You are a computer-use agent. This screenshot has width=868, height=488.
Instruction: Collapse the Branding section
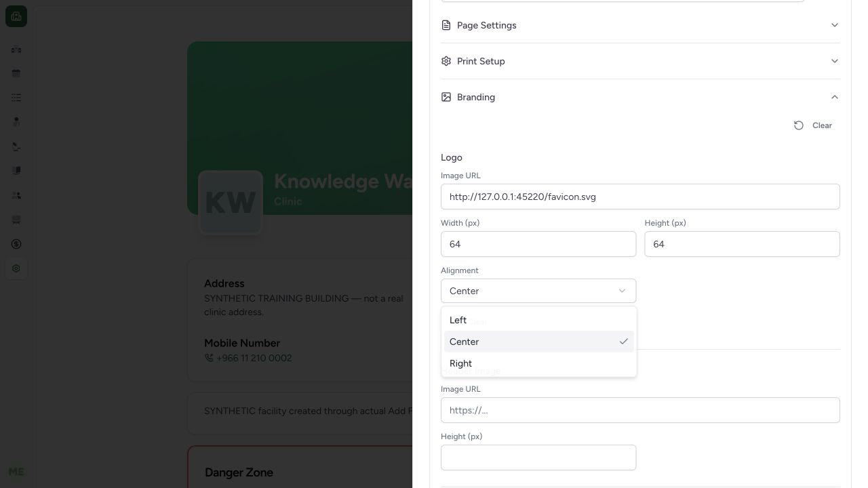coord(640,97)
